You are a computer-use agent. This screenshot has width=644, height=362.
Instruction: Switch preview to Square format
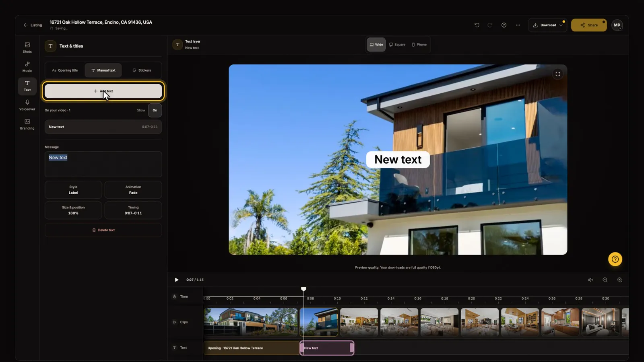397,45
